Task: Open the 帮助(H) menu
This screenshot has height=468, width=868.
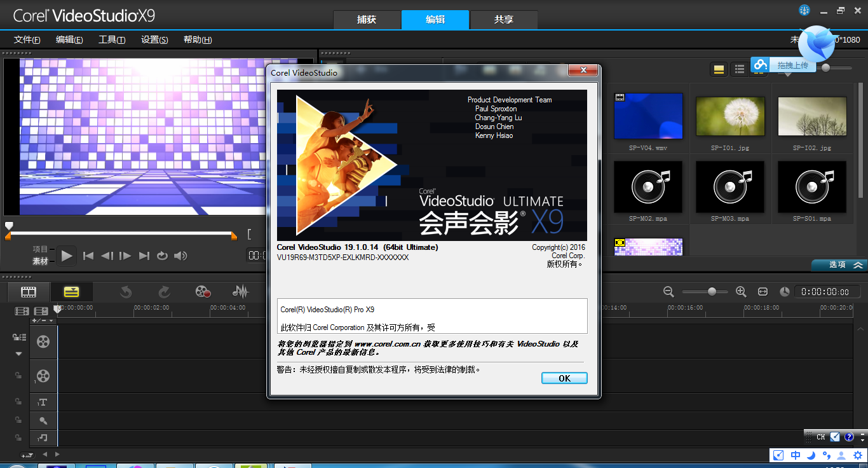Action: 198,39
